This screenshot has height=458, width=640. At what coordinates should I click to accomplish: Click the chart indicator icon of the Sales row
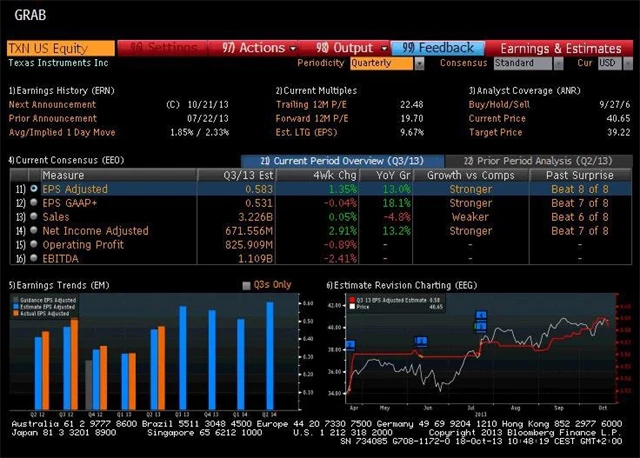[35, 217]
